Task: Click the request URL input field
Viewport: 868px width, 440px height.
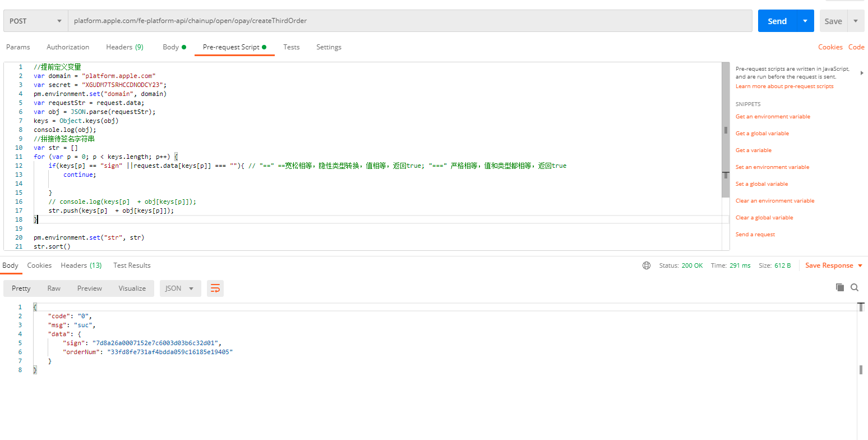Action: (x=410, y=21)
